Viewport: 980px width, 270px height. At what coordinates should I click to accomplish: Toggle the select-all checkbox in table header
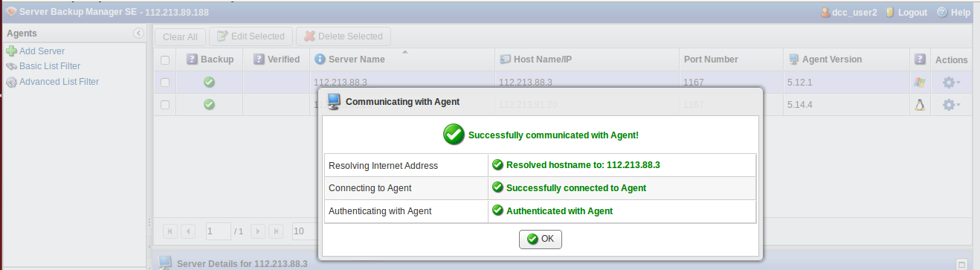[x=165, y=60]
